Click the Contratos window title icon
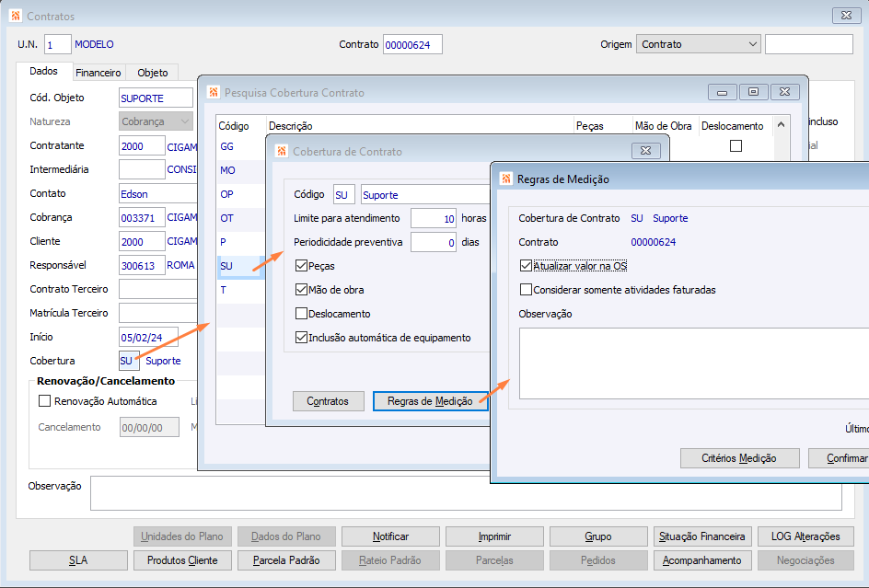This screenshot has height=588, width=869. pos(16,17)
